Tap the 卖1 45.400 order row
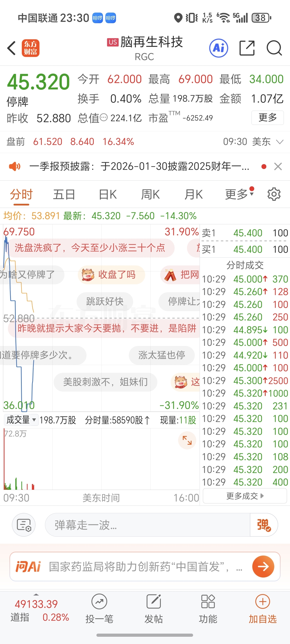290x644 pixels. 245,233
